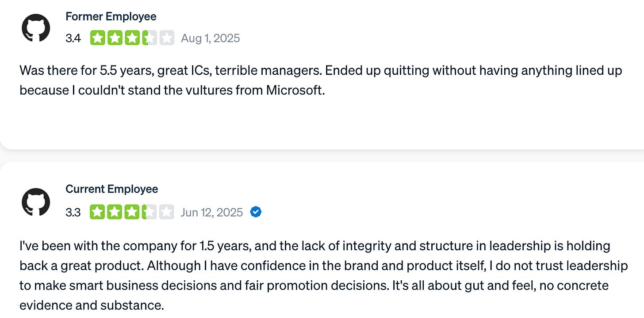Click the "Current Employee" reviewer label
Image resolution: width=644 pixels, height=318 pixels.
click(111, 189)
